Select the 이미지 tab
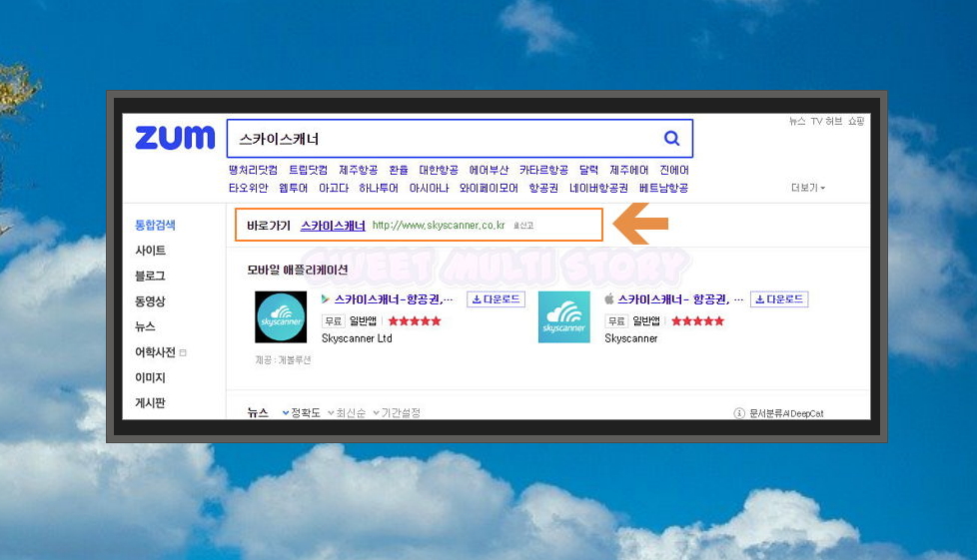 150,377
